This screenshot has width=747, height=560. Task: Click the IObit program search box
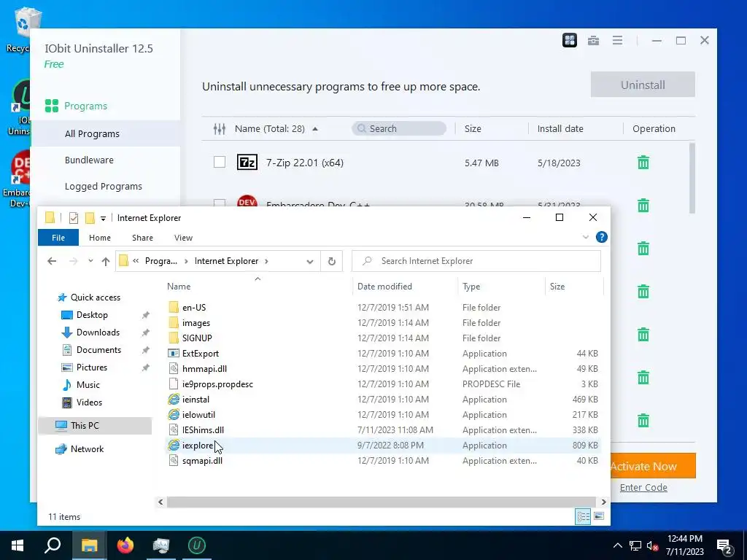point(399,128)
